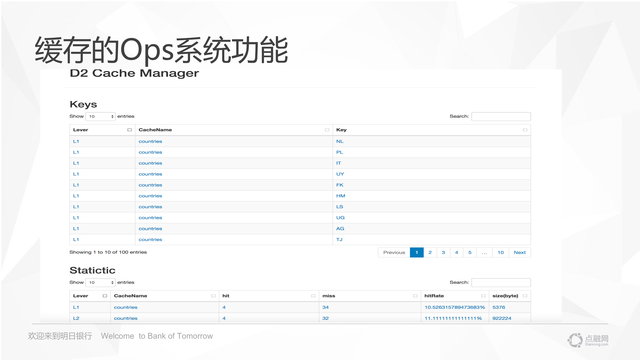Click L1 level link in the HM row
The height and width of the screenshot is (360, 640).
[x=76, y=196]
